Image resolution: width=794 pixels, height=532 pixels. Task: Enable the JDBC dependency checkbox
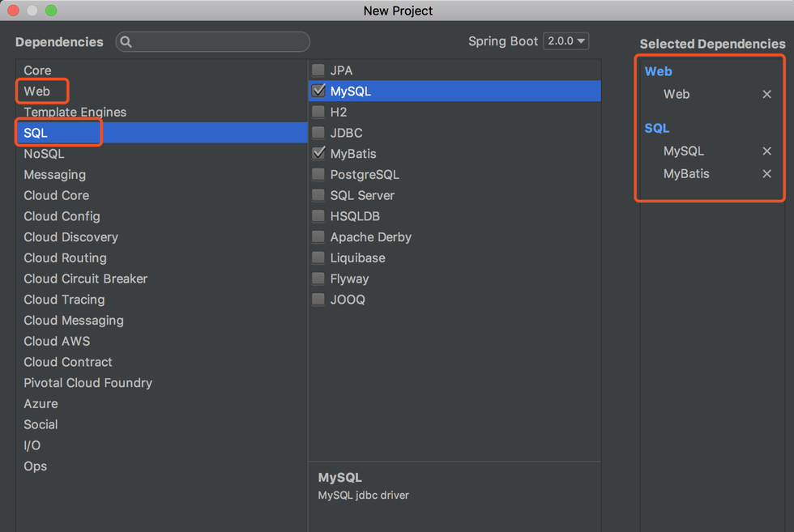point(318,132)
